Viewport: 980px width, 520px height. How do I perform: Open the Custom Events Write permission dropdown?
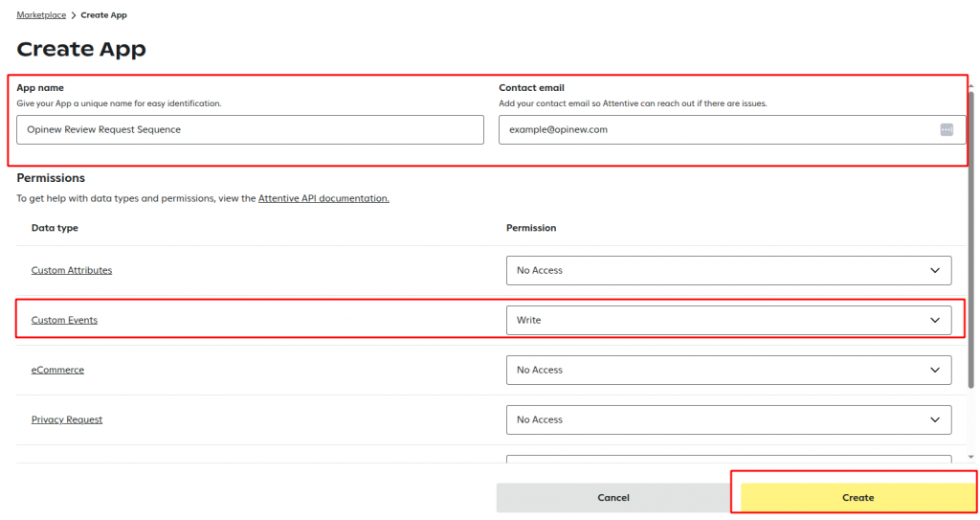click(728, 320)
